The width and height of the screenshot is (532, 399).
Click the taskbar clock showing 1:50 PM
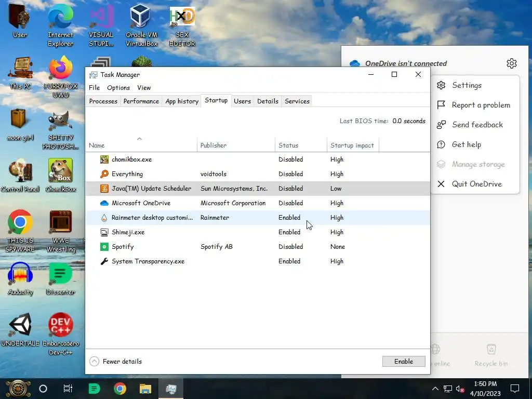[x=485, y=389]
